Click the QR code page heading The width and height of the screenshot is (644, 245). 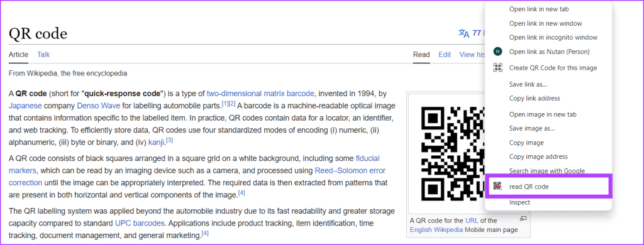point(38,34)
